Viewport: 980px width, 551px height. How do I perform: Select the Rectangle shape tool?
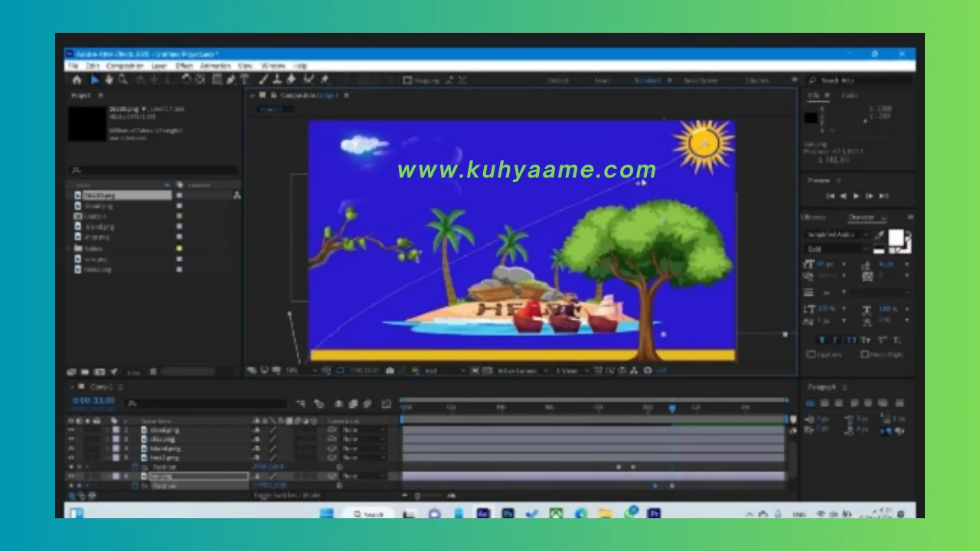tap(217, 80)
